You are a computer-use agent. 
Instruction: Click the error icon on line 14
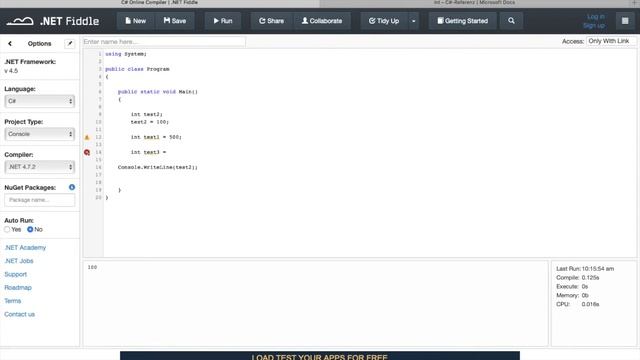click(x=87, y=152)
